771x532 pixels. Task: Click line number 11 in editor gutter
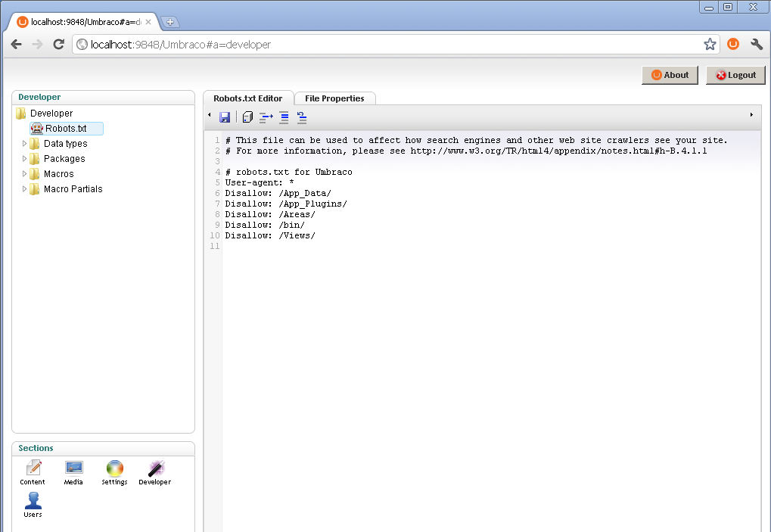pyautogui.click(x=215, y=246)
